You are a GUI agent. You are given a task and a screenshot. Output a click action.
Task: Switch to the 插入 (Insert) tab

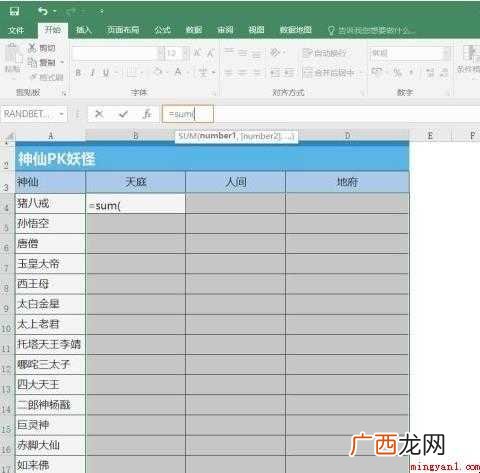84,30
